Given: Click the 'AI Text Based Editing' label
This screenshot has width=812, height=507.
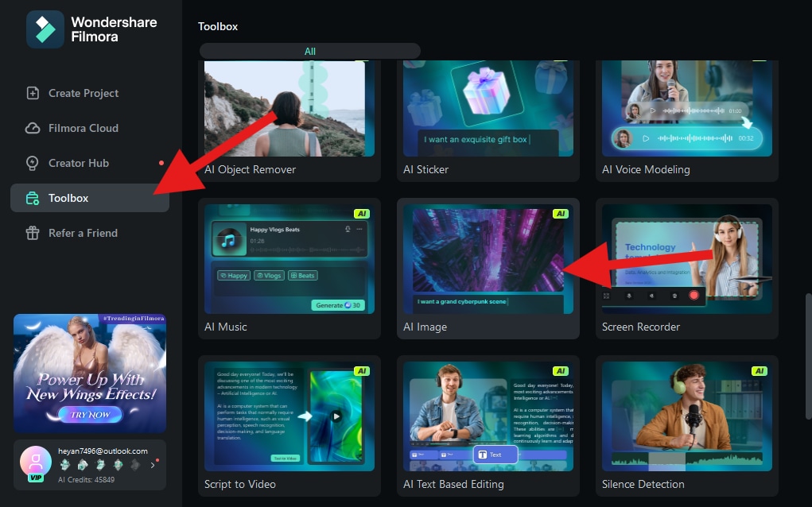Looking at the screenshot, I should click(x=453, y=484).
